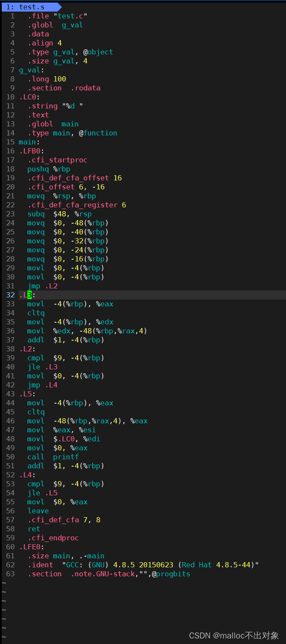This screenshot has height=644, width=286.
Task: Click the .globl main directive
Action: [x=53, y=124]
